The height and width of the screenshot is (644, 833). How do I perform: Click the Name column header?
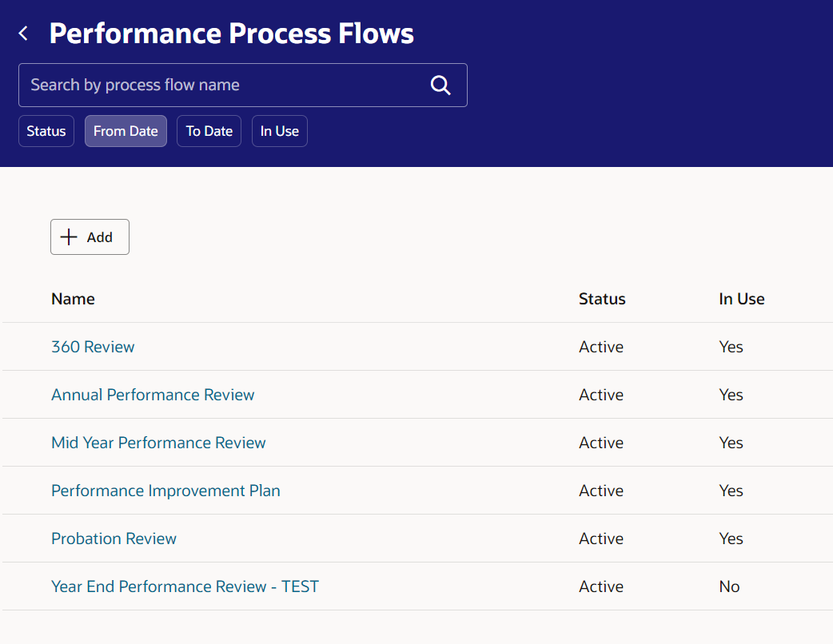73,299
